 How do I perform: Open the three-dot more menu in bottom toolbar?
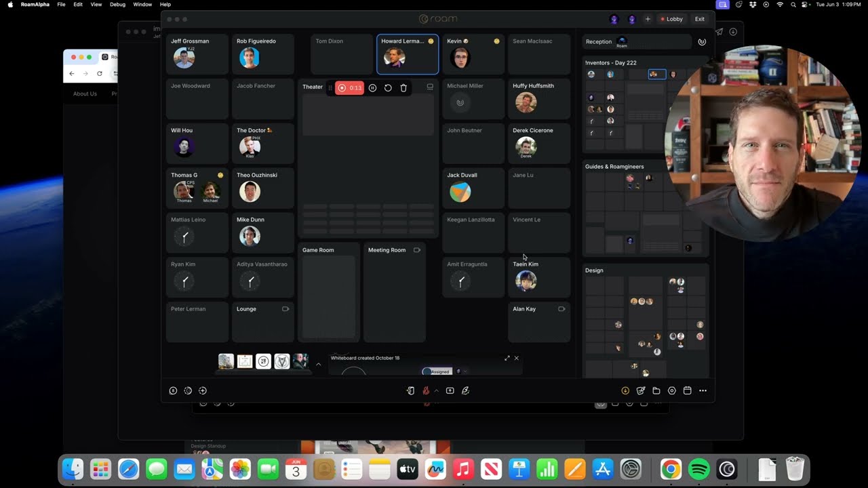[703, 390]
